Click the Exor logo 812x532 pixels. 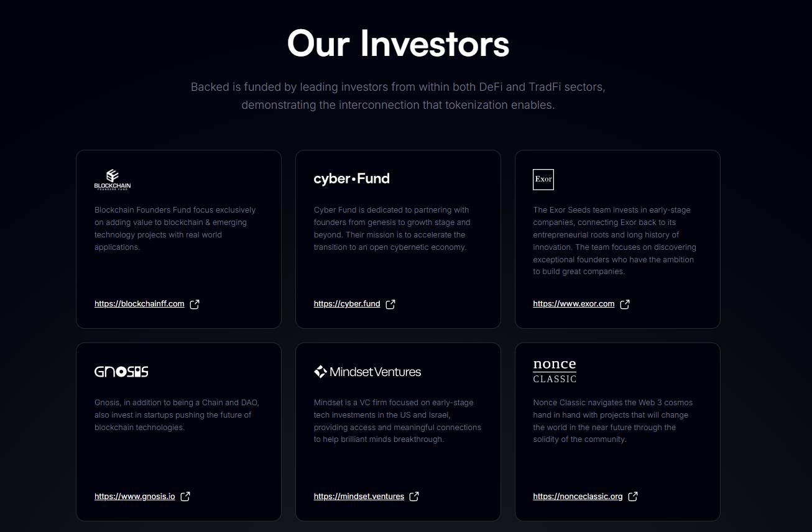pos(543,179)
